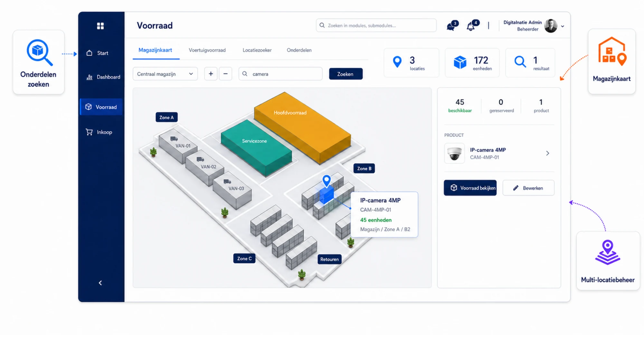Switch to Onderdelen tab
The height and width of the screenshot is (362, 644).
click(x=299, y=50)
